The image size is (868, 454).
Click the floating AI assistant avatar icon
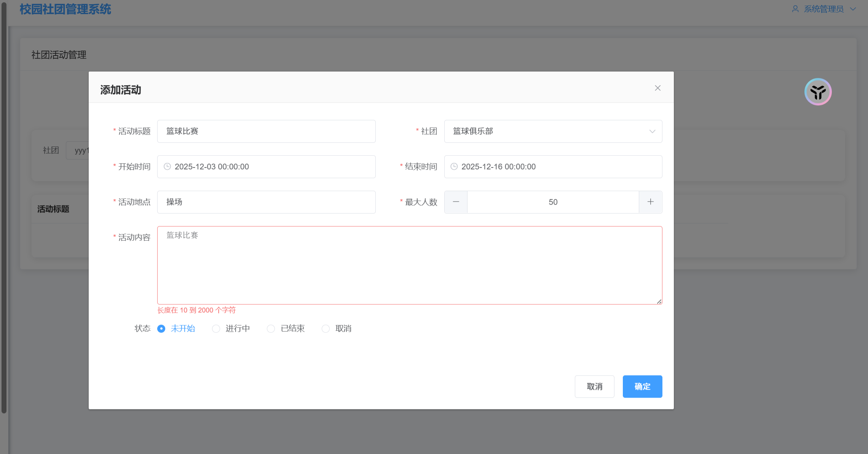click(x=818, y=92)
